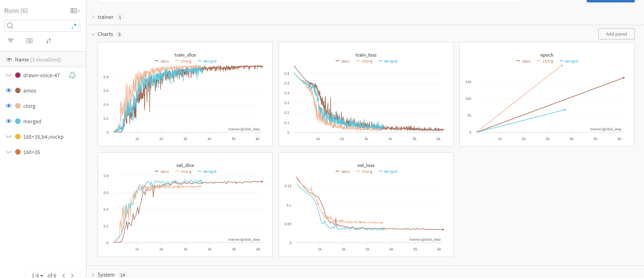
Task: Go to previous page of runs
Action: (x=64, y=276)
